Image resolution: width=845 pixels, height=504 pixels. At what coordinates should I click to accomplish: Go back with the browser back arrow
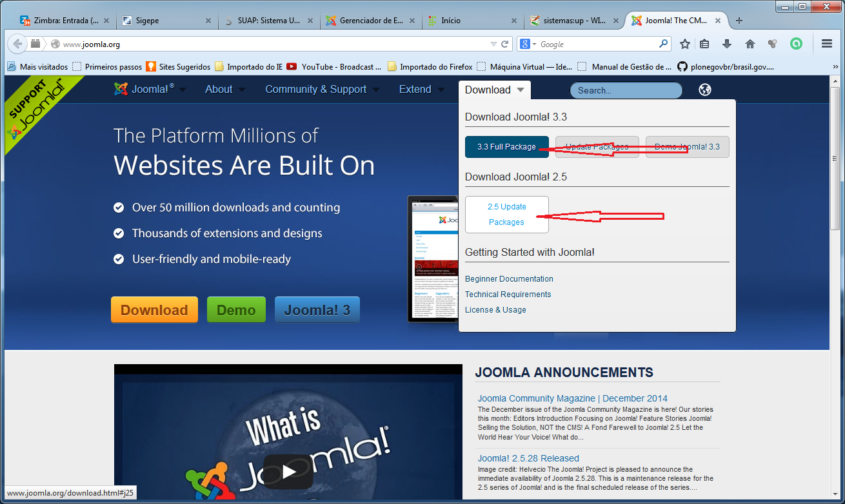pos(17,44)
